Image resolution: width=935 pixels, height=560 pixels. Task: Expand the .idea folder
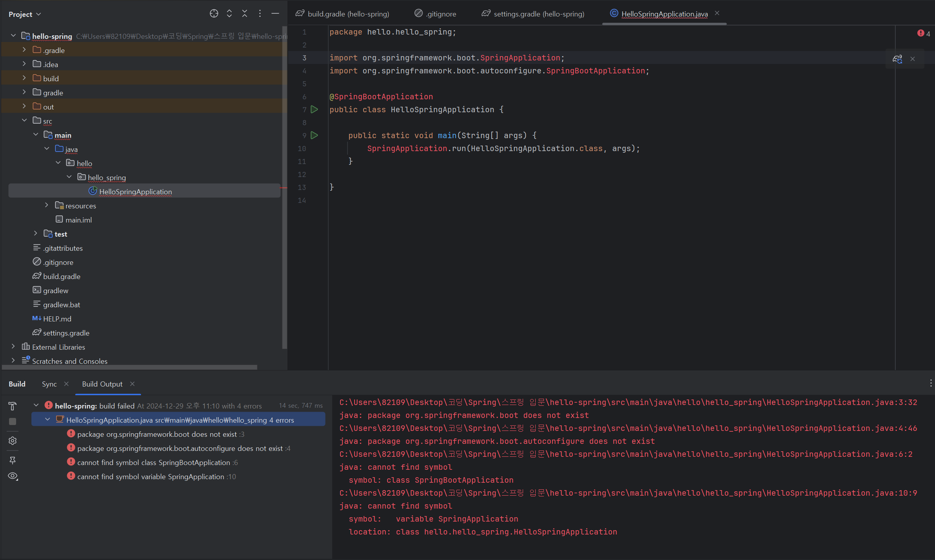point(24,64)
